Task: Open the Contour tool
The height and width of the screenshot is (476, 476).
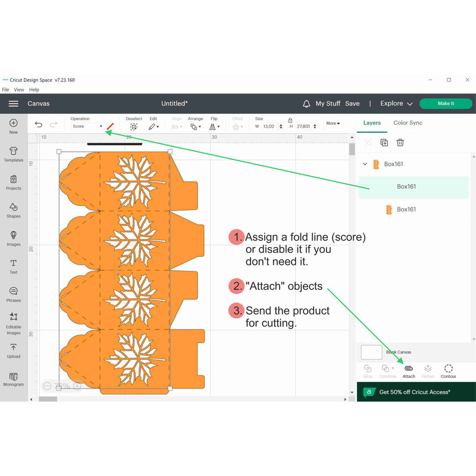Action: (x=449, y=371)
